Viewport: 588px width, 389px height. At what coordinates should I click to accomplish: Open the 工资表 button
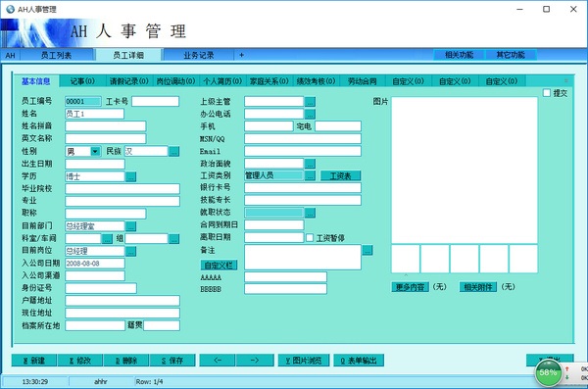(x=340, y=175)
